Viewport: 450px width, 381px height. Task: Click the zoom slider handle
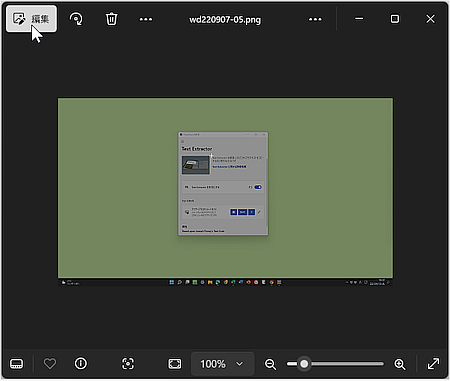pos(304,364)
